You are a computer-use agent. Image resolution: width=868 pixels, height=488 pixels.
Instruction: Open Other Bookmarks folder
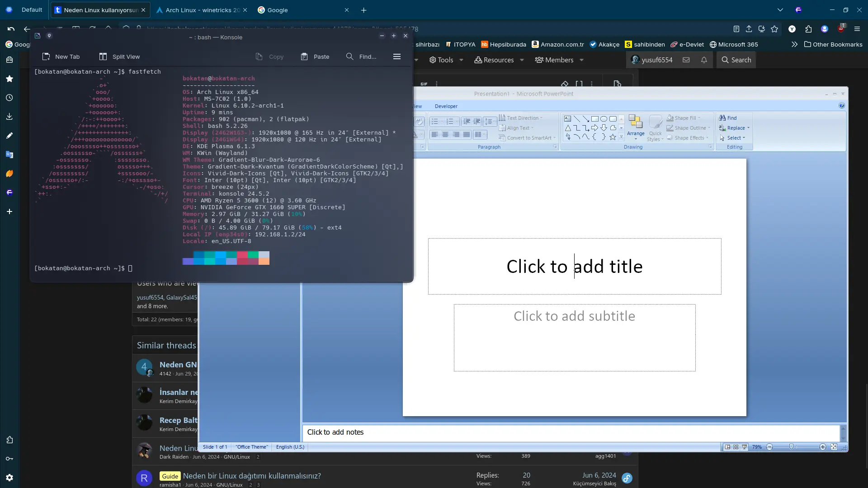[x=833, y=44]
